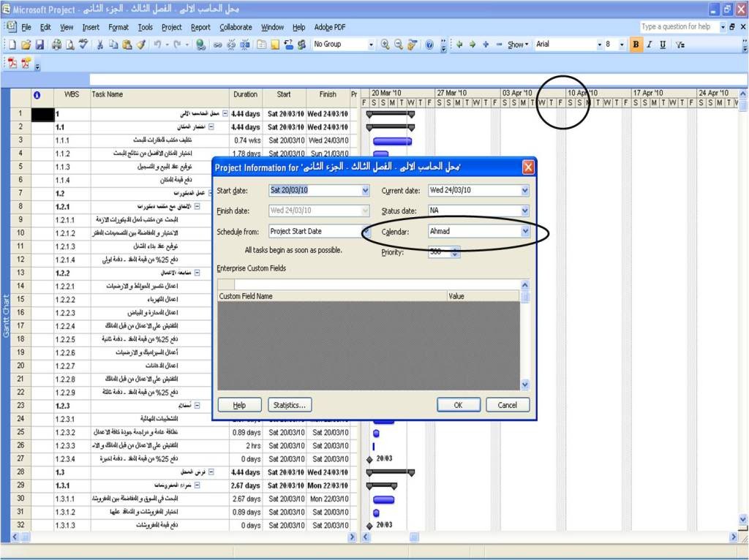
Task: Open the Task Information icon
Action: tap(261, 45)
